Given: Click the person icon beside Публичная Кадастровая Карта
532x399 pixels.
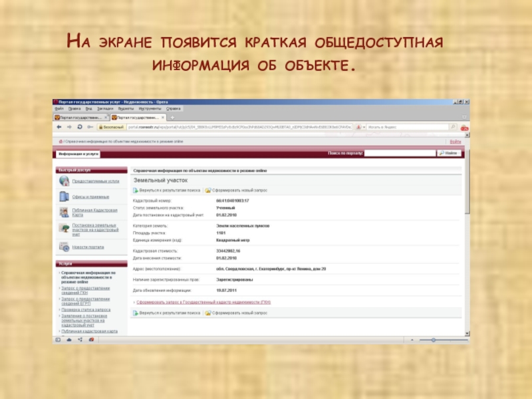Looking at the screenshot, I should (x=64, y=212).
